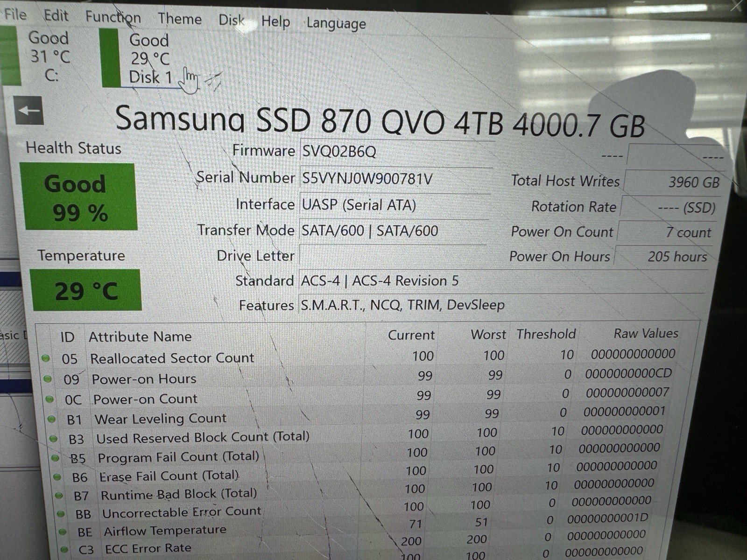Click the Threshold column header
The width and height of the screenshot is (747, 560).
[x=546, y=334]
